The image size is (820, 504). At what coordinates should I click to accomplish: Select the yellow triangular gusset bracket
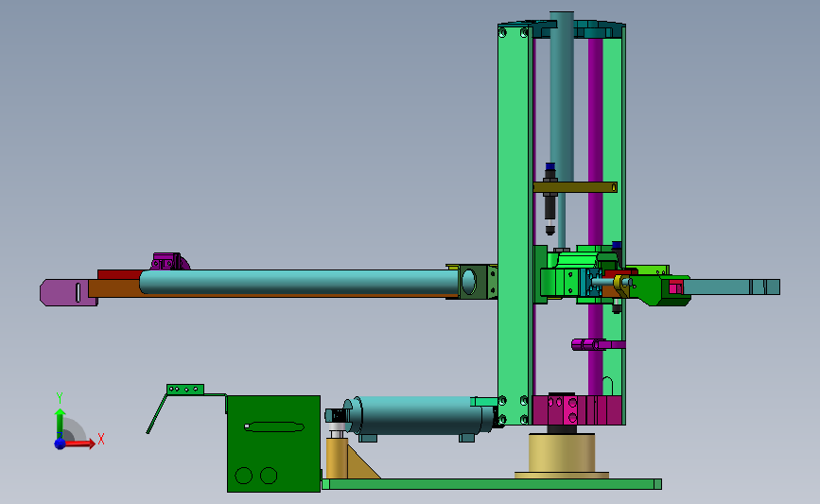[x=362, y=462]
